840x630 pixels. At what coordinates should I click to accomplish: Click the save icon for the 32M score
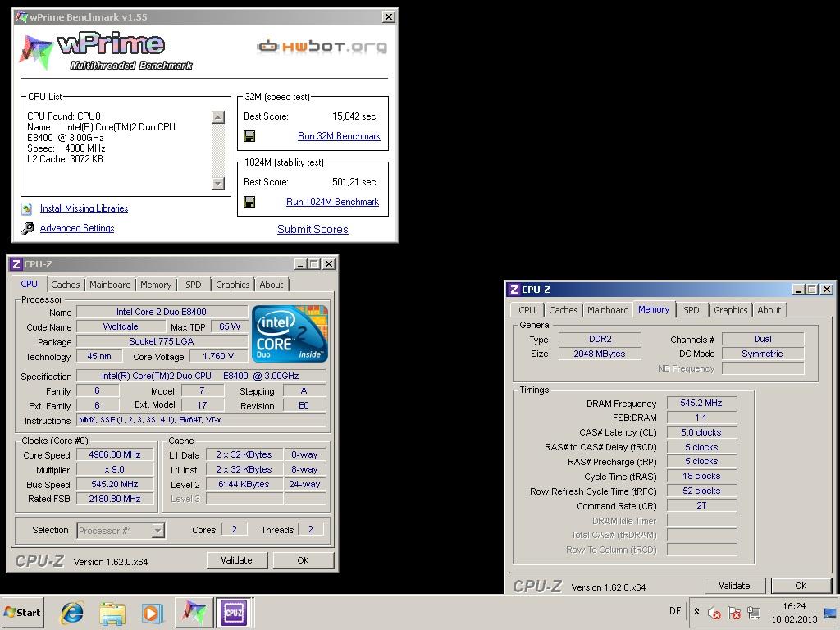(x=249, y=136)
